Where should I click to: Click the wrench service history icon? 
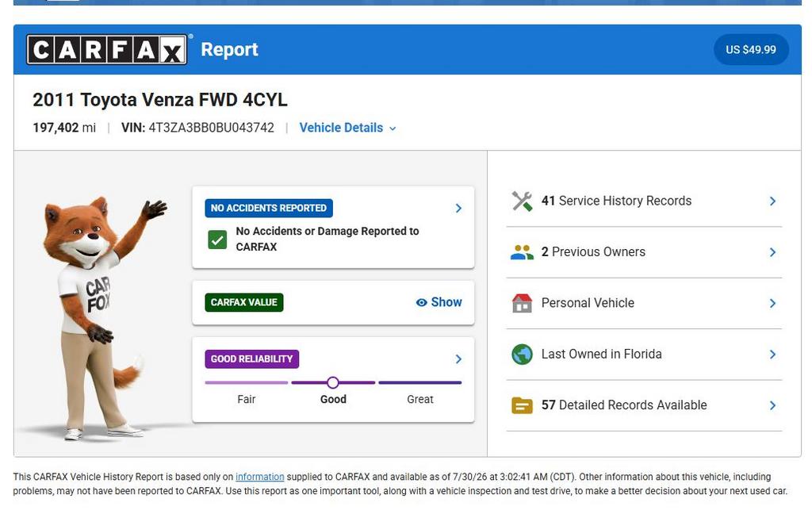pos(522,201)
